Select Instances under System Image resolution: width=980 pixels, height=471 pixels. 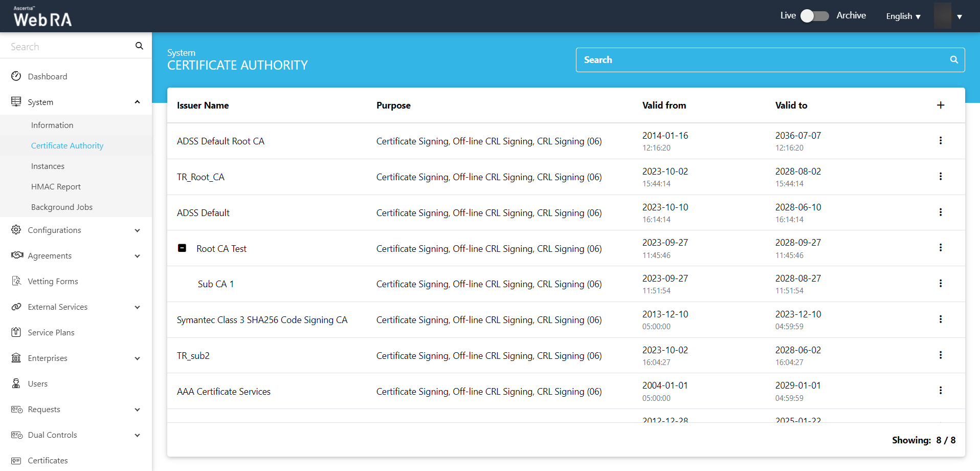(x=48, y=166)
